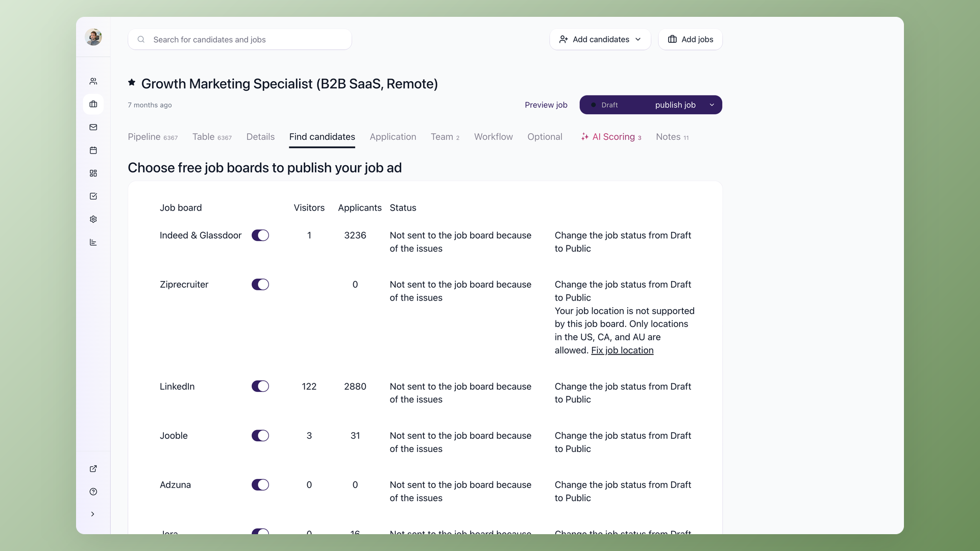This screenshot has height=551, width=980.
Task: Open the reports chart icon in sidebar
Action: (93, 242)
